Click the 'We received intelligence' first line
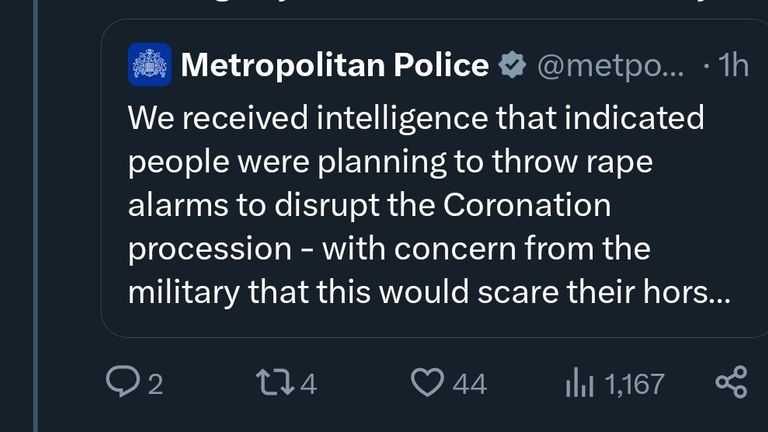768x432 pixels. pos(416,118)
